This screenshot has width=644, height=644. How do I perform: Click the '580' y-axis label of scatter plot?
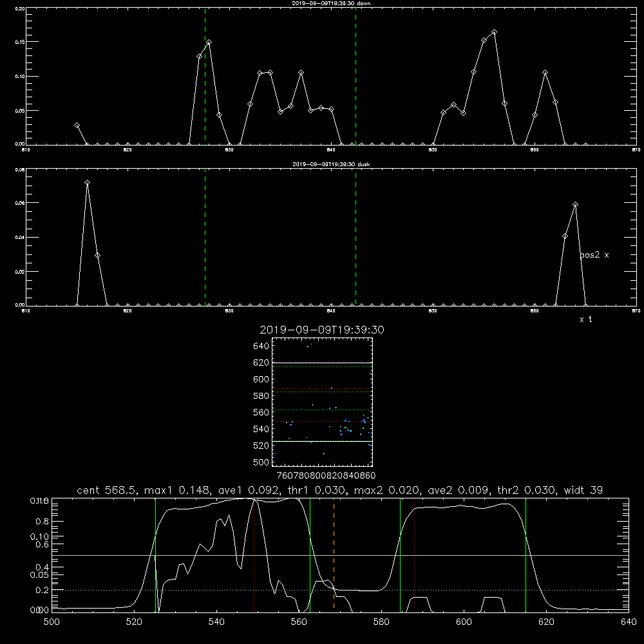coord(261,396)
